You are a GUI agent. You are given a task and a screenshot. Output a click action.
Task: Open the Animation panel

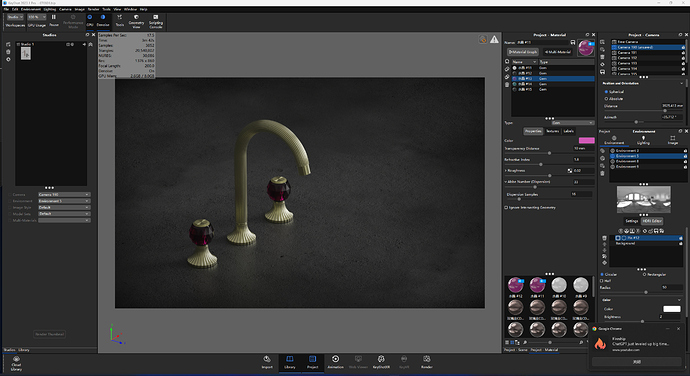tap(335, 362)
